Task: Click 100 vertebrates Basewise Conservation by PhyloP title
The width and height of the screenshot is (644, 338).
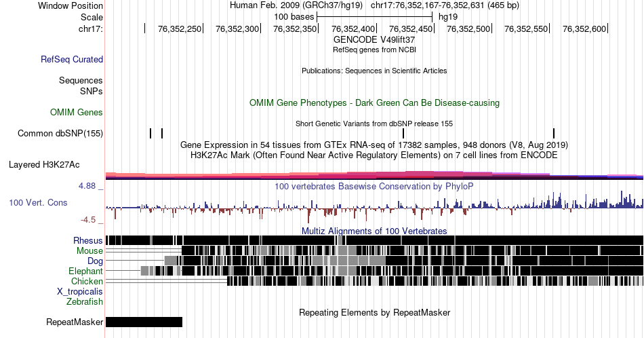Action: [374, 186]
